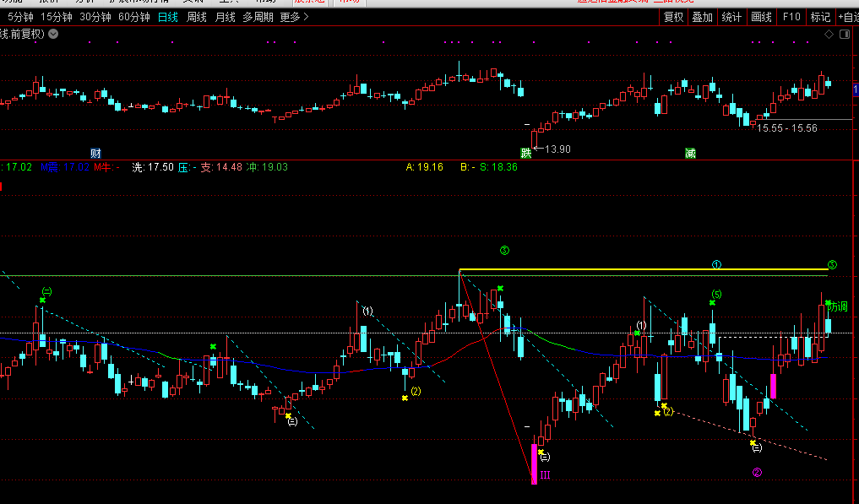
Task: Click the magenta circled 2 wave marker
Action: click(x=757, y=472)
